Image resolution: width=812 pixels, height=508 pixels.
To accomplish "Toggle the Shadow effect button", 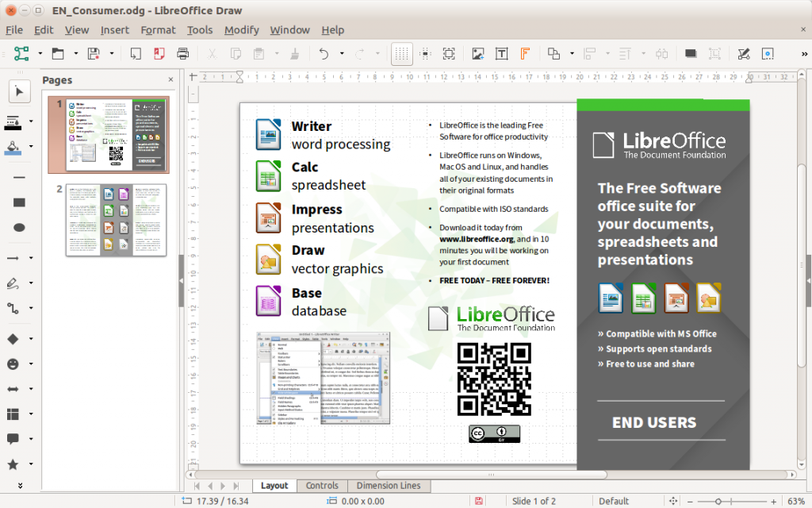I will [x=691, y=53].
